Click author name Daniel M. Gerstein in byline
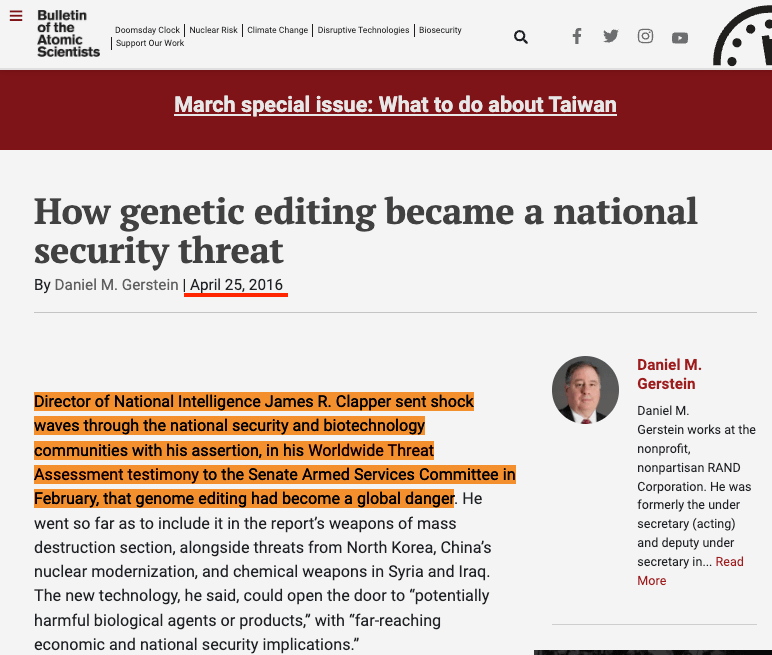 116,285
